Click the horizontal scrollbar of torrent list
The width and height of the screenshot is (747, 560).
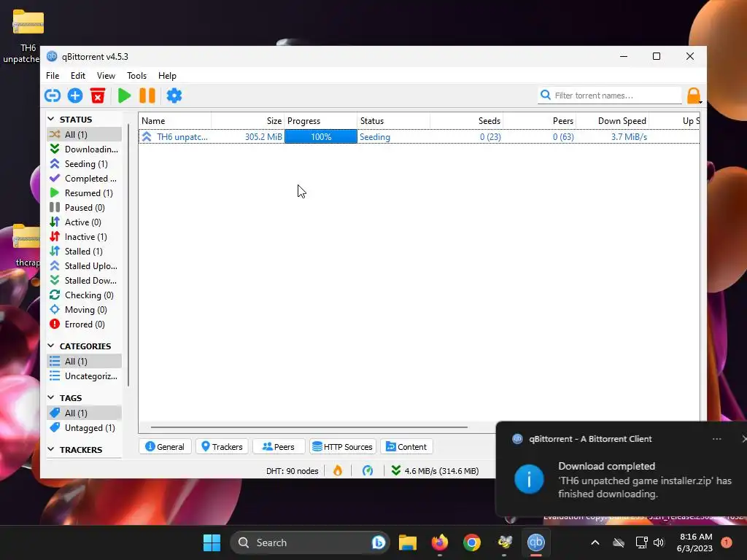pos(309,427)
